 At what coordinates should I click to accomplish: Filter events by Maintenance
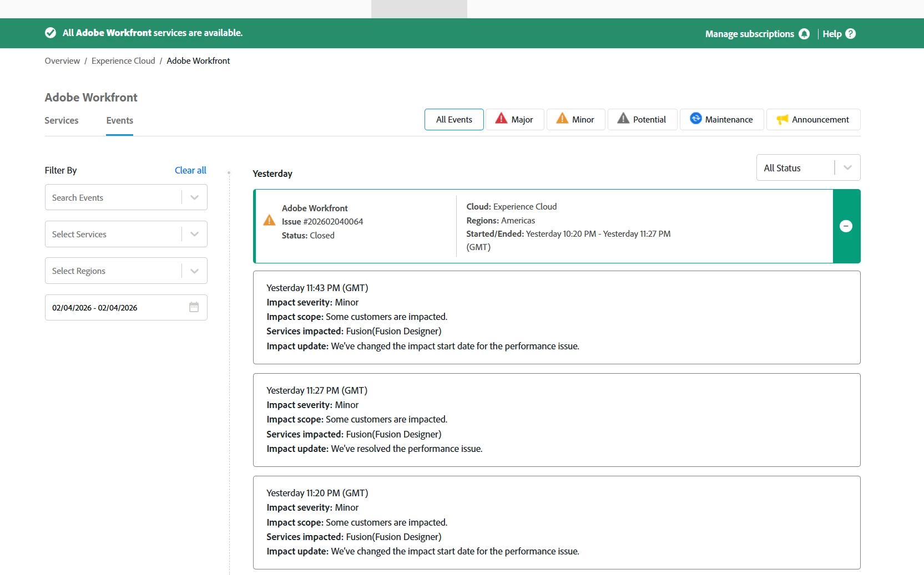pos(722,119)
